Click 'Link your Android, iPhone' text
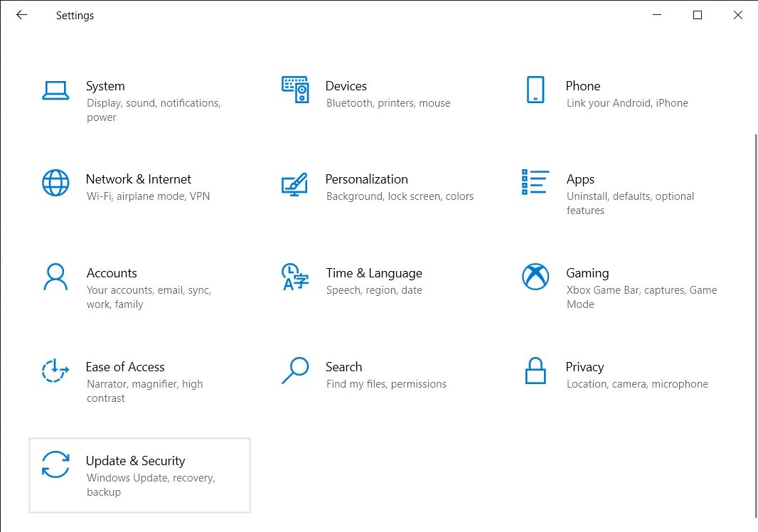The width and height of the screenshot is (758, 532). click(x=627, y=103)
